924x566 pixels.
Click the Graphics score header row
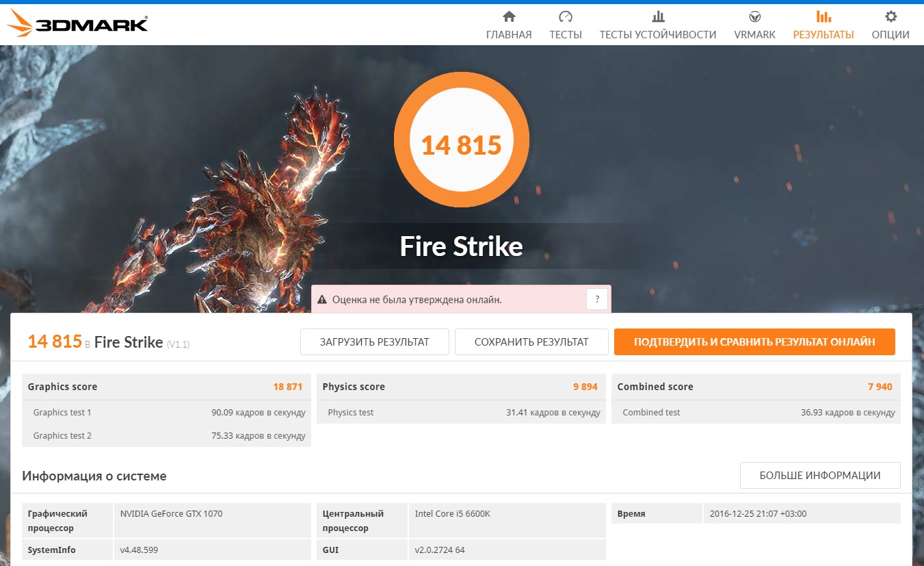pyautogui.click(x=166, y=387)
